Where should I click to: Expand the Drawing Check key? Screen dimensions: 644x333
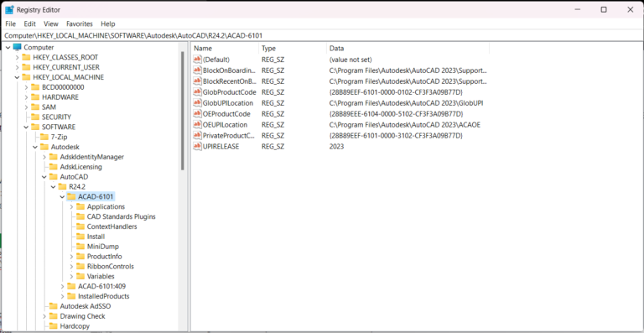(x=44, y=316)
